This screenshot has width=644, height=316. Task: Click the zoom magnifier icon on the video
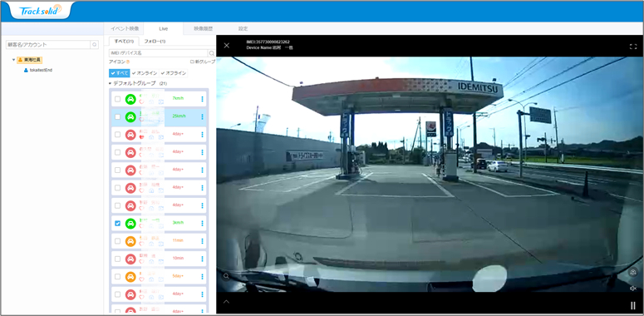pos(226,276)
